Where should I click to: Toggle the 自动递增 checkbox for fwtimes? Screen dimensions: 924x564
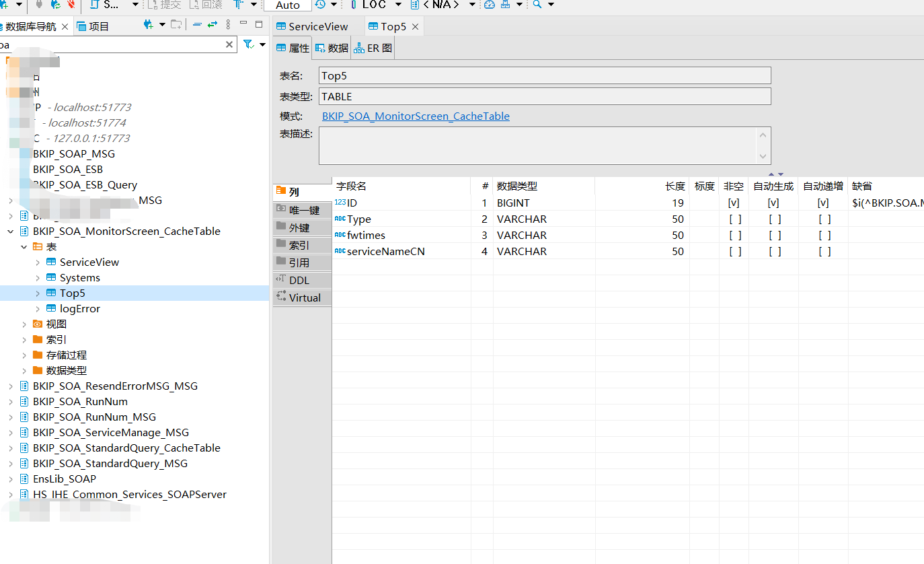823,235
